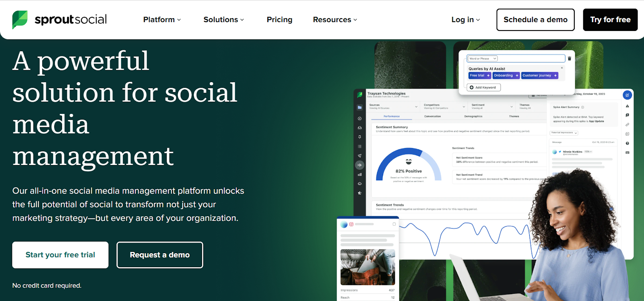This screenshot has width=644, height=301.
Task: Click the green leaf icon in dashboard sidebar
Action: [360, 95]
